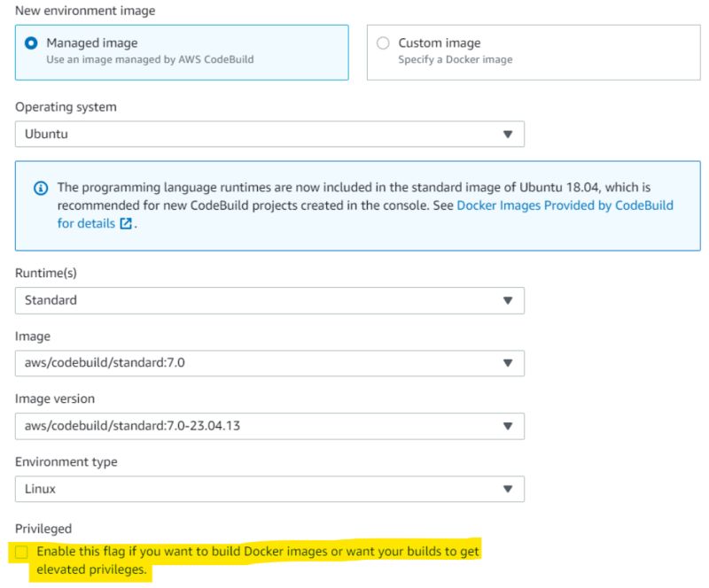Click the info icon in the blue notice
This screenshot has height=588, width=709.
(41, 188)
